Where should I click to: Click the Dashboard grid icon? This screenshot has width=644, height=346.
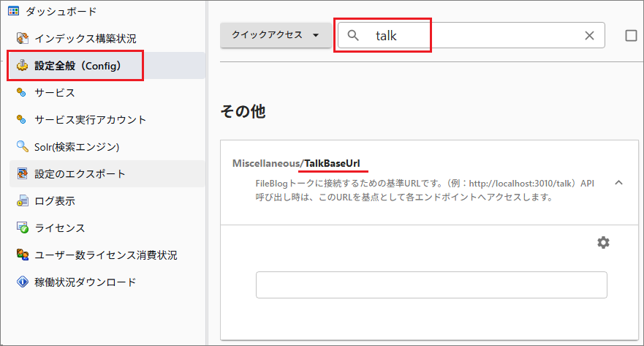[x=12, y=11]
